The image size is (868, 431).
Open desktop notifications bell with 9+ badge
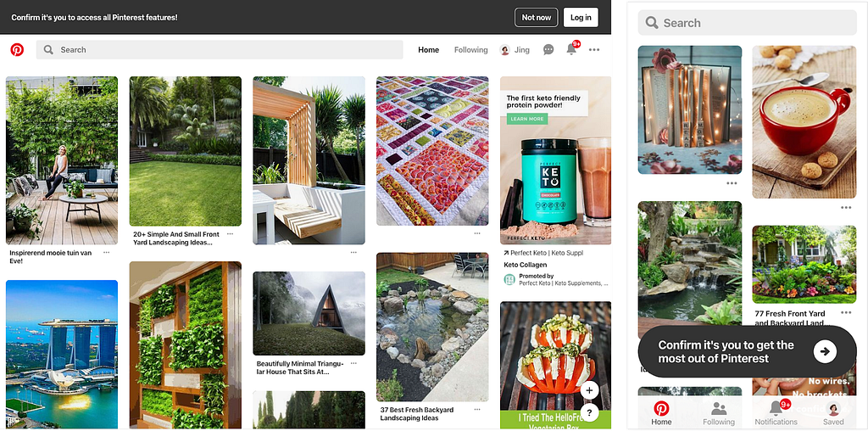(x=572, y=48)
